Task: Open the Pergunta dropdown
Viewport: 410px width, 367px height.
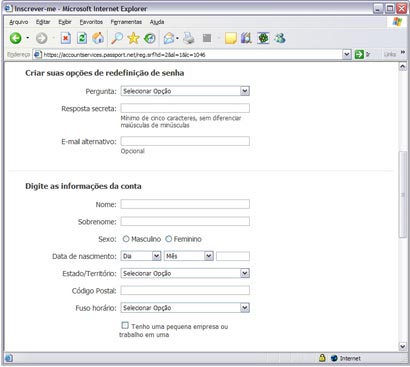Action: (x=185, y=91)
